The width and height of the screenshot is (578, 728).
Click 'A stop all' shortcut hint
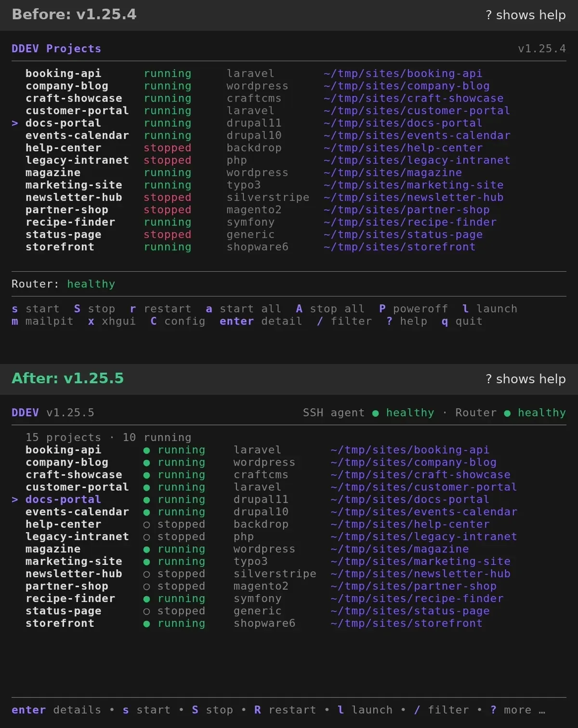pos(330,309)
